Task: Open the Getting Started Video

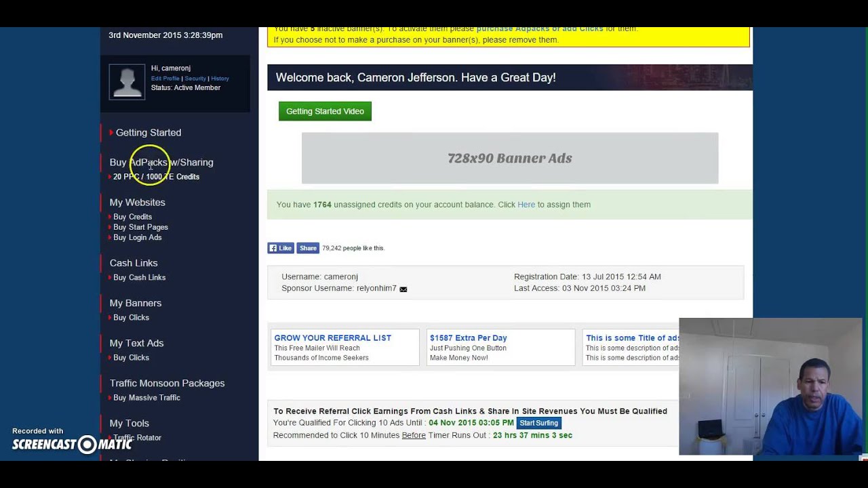Action: tap(325, 111)
